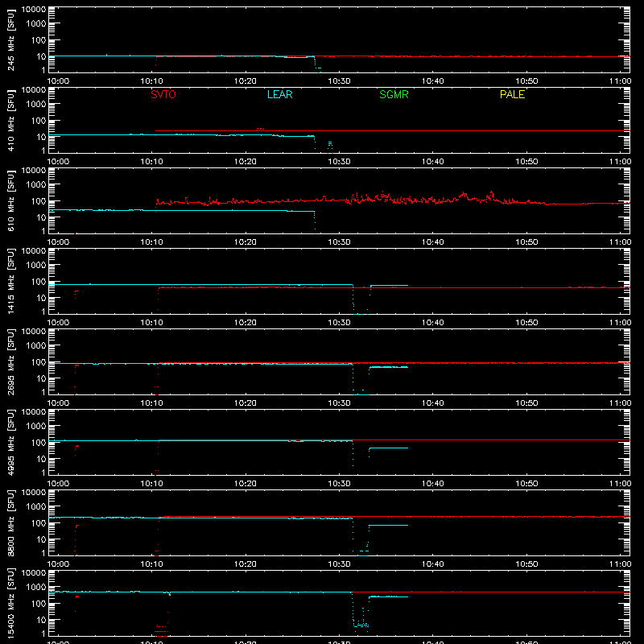This screenshot has height=644, width=644.
Task: Click 10:40 time label under 2695 MHz panel
Action: click(433, 403)
